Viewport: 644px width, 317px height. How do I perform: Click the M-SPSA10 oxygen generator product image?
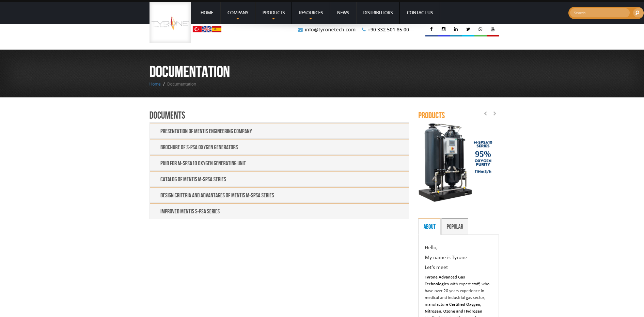tap(458, 163)
